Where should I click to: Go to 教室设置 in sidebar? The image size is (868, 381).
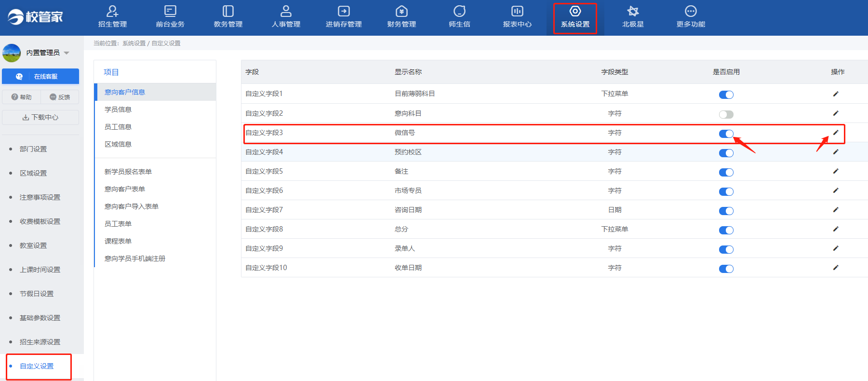click(x=33, y=245)
